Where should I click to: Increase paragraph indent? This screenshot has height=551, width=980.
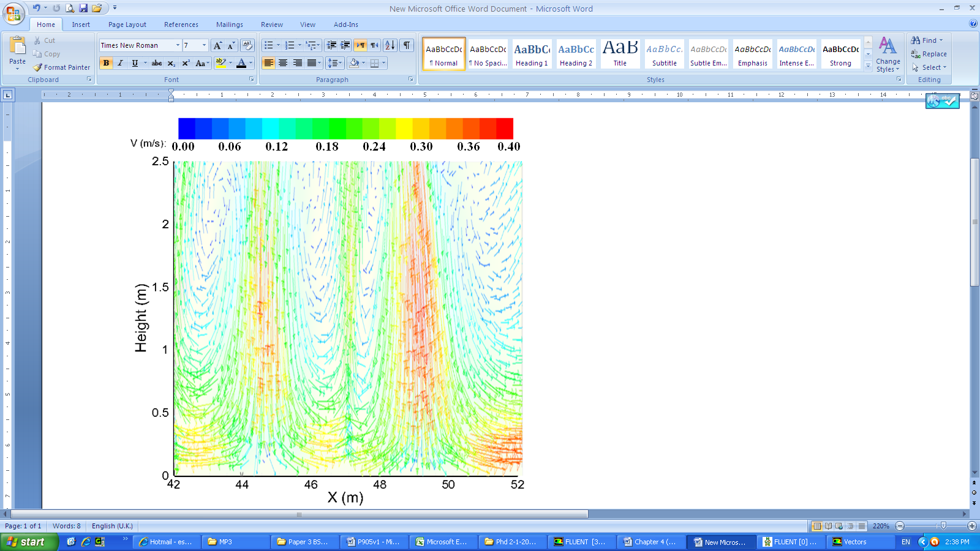tap(345, 45)
